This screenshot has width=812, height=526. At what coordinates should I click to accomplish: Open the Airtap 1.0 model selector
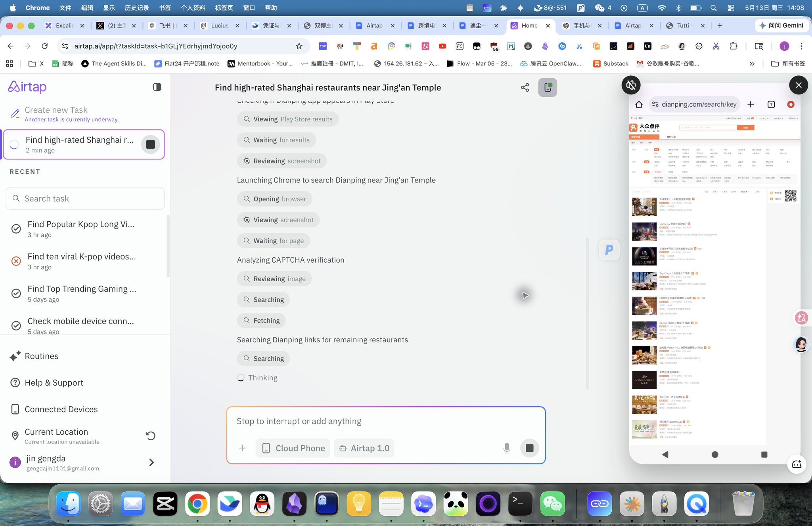(x=364, y=448)
